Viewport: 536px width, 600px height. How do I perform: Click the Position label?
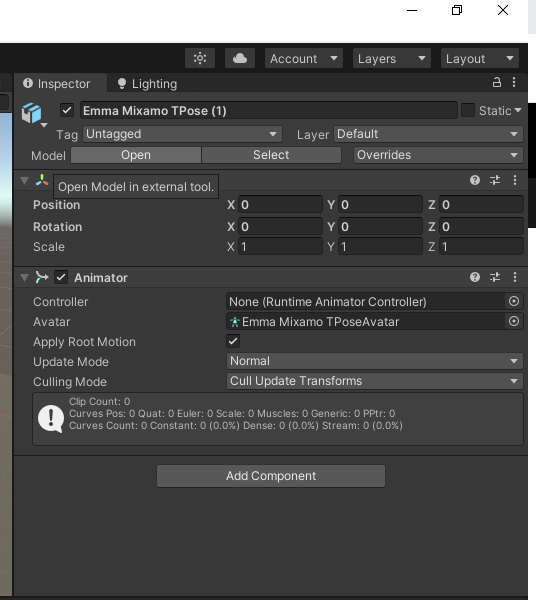[57, 205]
